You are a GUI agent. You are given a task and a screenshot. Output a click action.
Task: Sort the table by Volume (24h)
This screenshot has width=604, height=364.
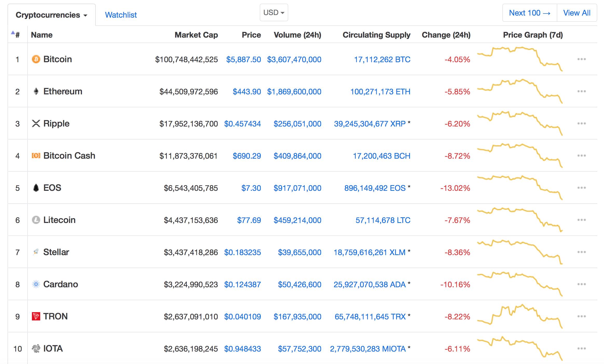point(297,35)
